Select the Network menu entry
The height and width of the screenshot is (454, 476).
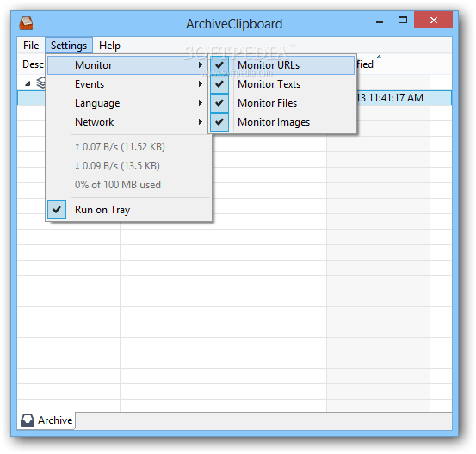click(x=127, y=122)
